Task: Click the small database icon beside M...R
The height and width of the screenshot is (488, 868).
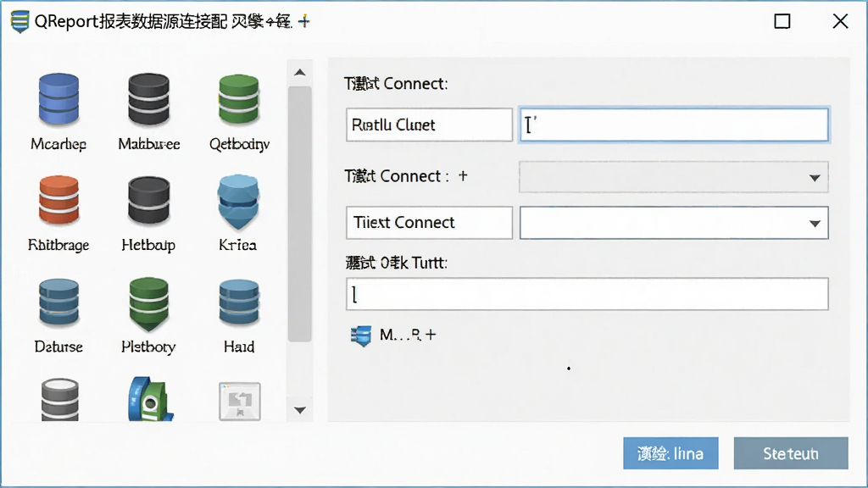Action: pyautogui.click(x=361, y=335)
